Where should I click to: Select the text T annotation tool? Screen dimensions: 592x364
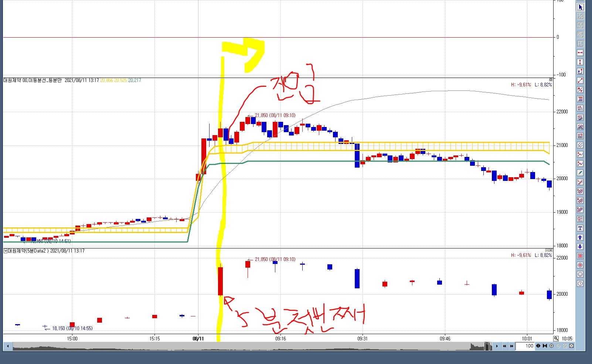coord(580,228)
